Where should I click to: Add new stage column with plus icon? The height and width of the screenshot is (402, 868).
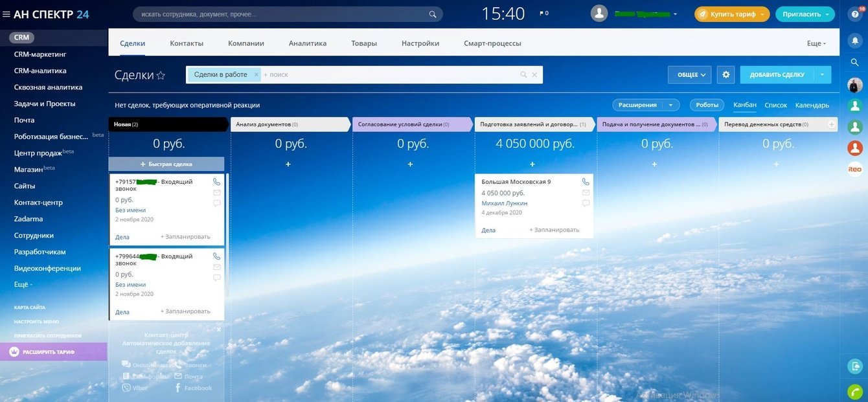coord(832,124)
